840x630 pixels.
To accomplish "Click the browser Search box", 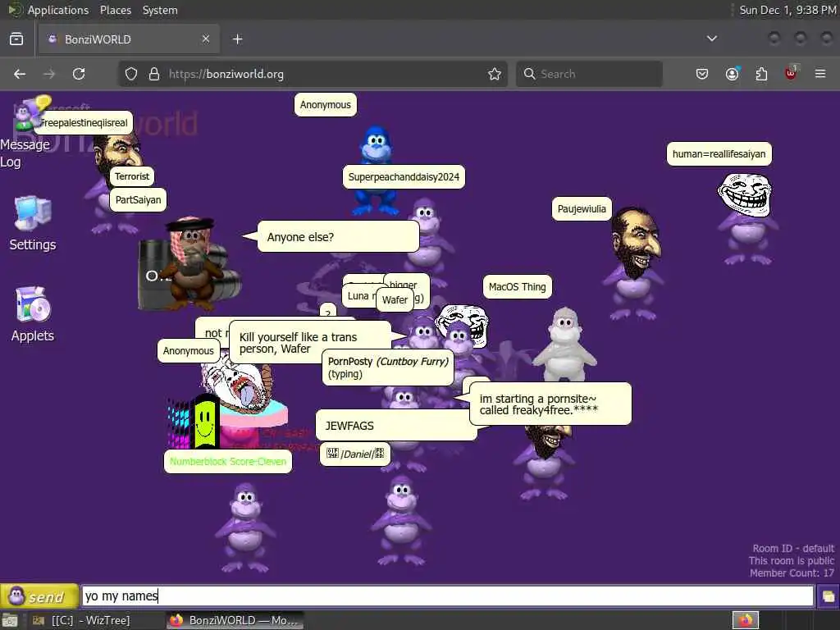I will 589,74.
